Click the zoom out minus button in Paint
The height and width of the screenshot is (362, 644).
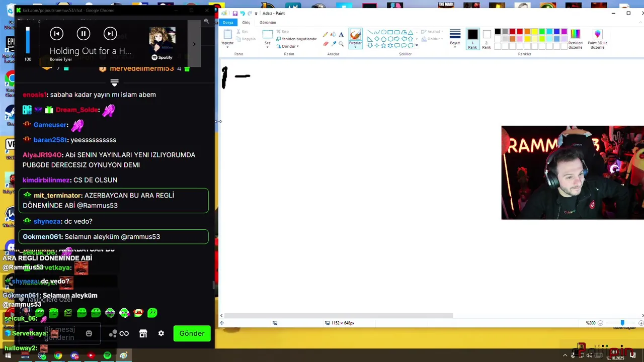(x=600, y=323)
